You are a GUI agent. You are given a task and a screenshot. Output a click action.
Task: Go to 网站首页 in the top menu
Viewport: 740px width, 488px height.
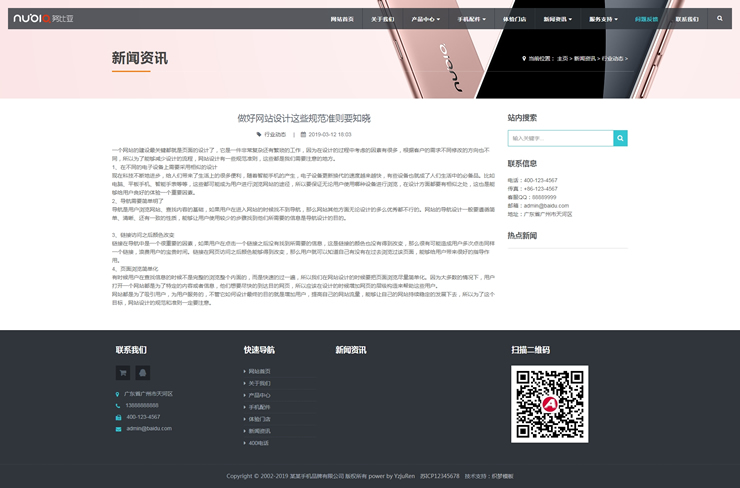(x=342, y=19)
